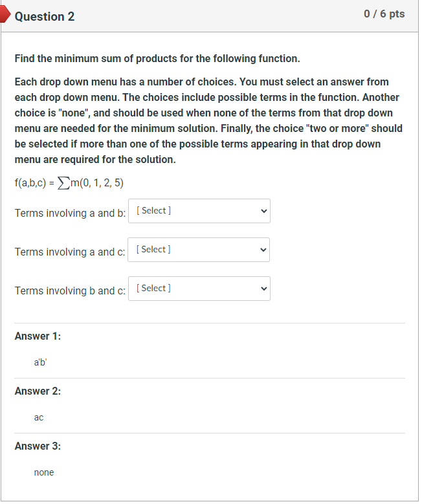Click the 'Question 2' heading
Screen dimensions: 422x504
(x=45, y=17)
